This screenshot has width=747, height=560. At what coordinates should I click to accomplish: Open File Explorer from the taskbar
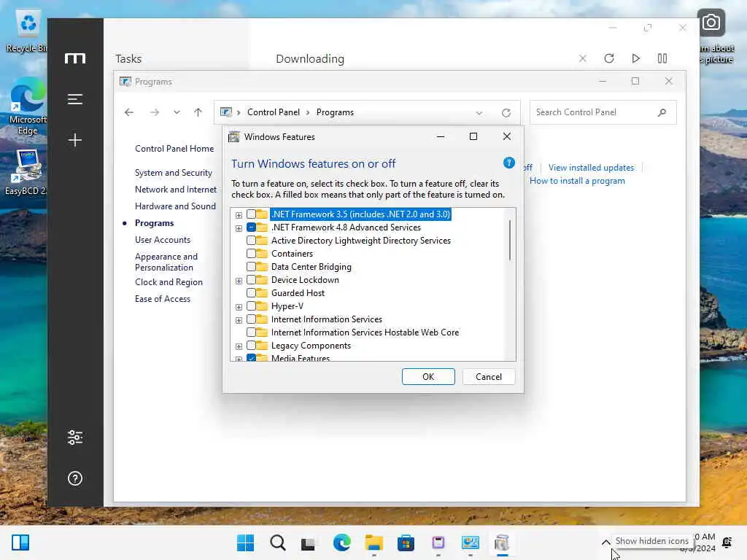pyautogui.click(x=374, y=542)
